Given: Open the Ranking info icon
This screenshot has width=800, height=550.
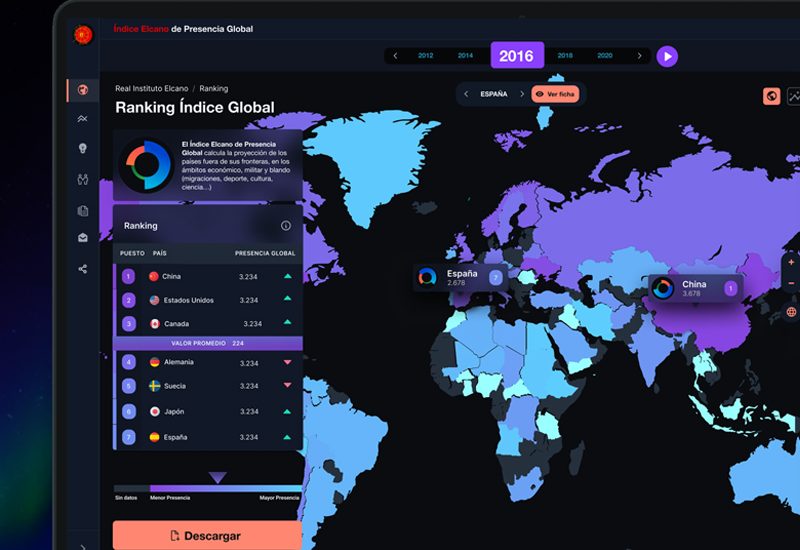Looking at the screenshot, I should [x=285, y=226].
